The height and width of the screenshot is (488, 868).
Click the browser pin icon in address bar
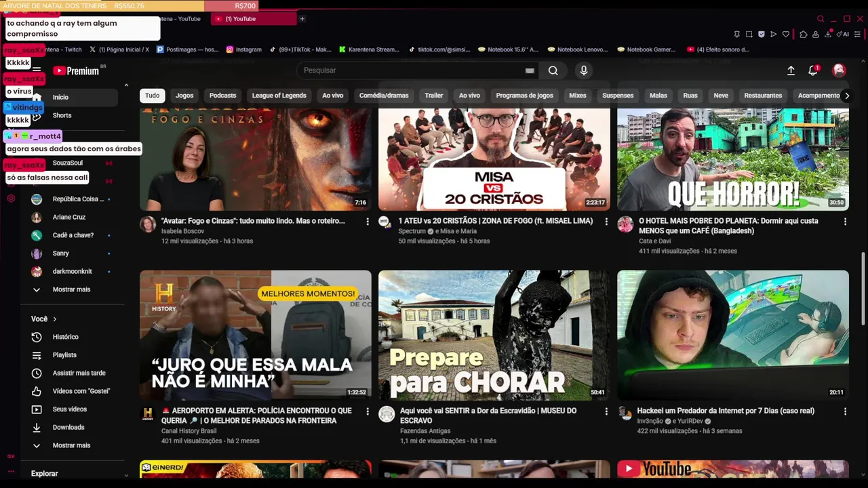[737, 35]
